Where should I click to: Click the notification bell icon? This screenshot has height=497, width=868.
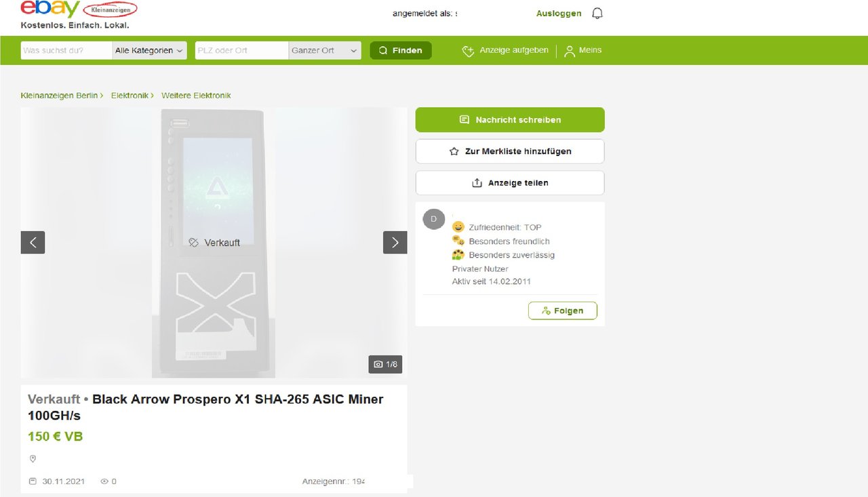click(x=597, y=14)
